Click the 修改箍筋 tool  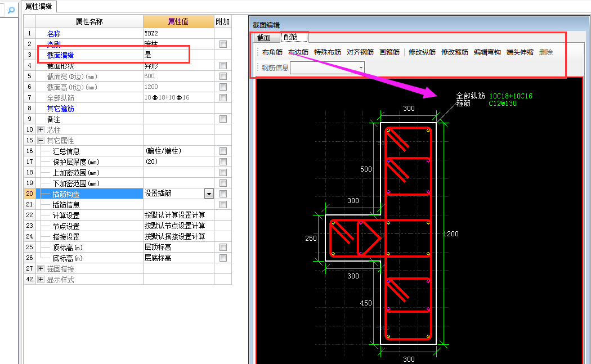coord(455,52)
